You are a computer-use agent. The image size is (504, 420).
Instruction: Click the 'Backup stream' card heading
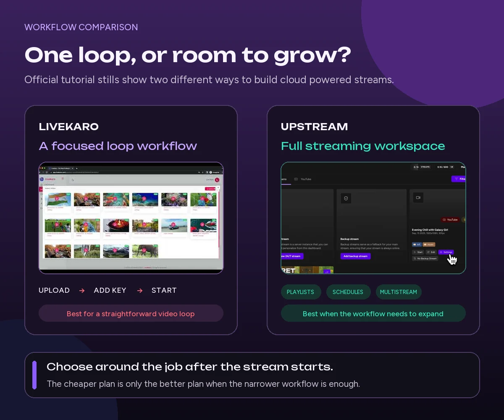[349, 239]
